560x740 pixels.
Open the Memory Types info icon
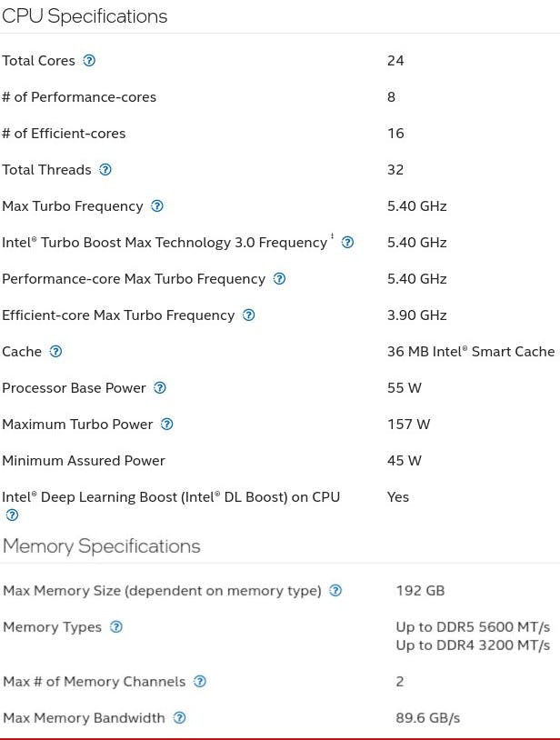[115, 627]
